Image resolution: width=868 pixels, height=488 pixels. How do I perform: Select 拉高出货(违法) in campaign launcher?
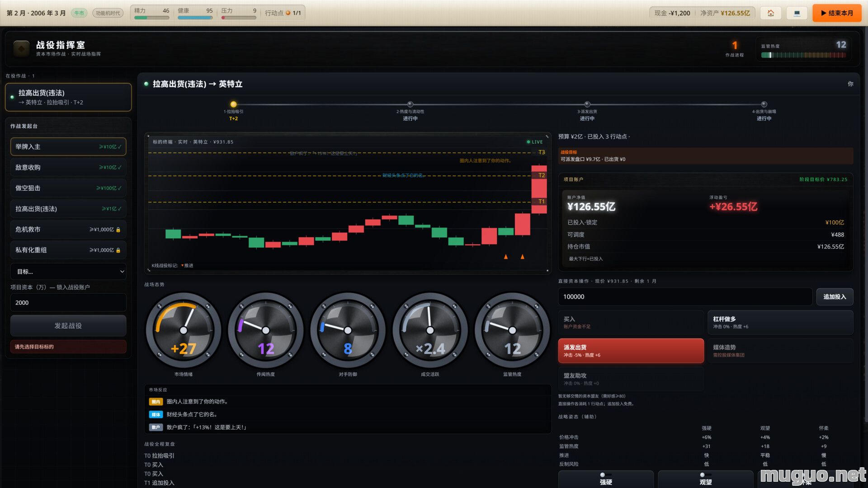[x=68, y=209]
